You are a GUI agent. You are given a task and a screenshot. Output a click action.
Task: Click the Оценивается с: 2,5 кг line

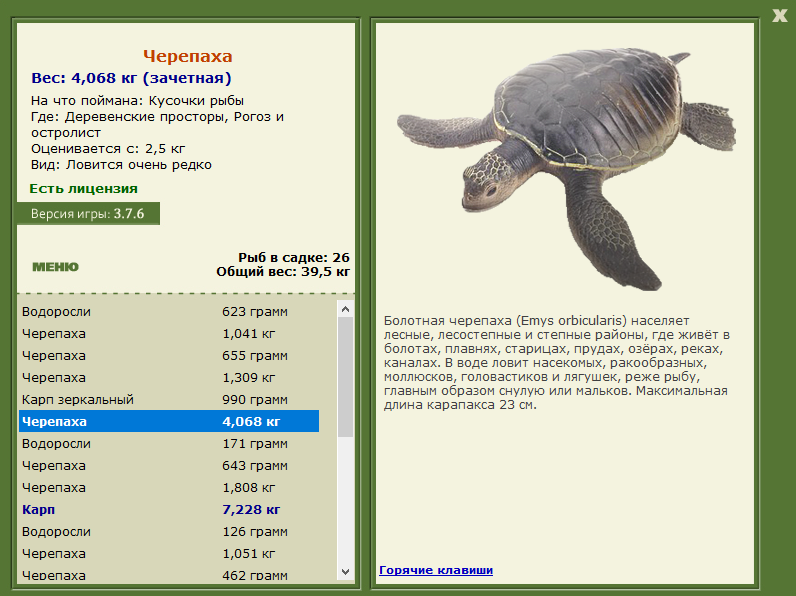click(x=108, y=149)
